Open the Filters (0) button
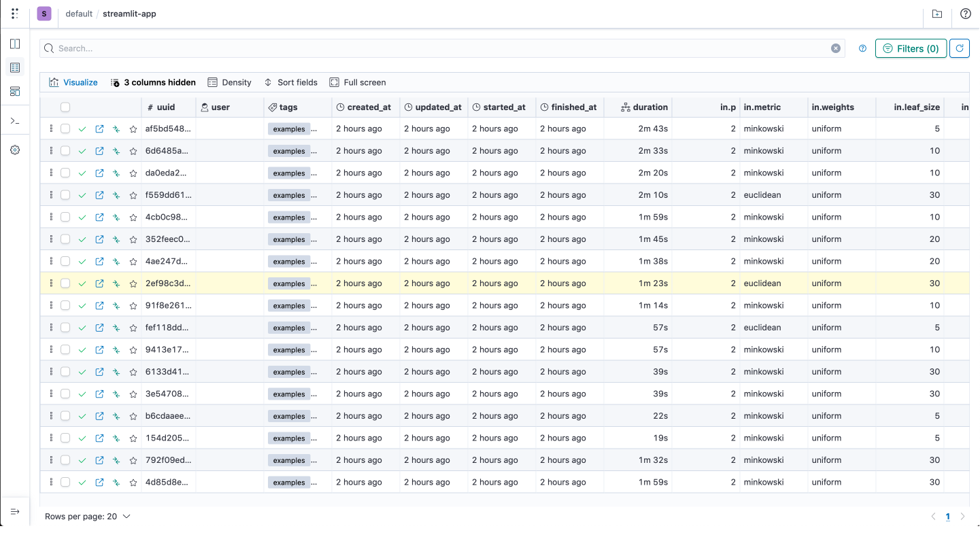The width and height of the screenshot is (980, 537). coord(911,48)
